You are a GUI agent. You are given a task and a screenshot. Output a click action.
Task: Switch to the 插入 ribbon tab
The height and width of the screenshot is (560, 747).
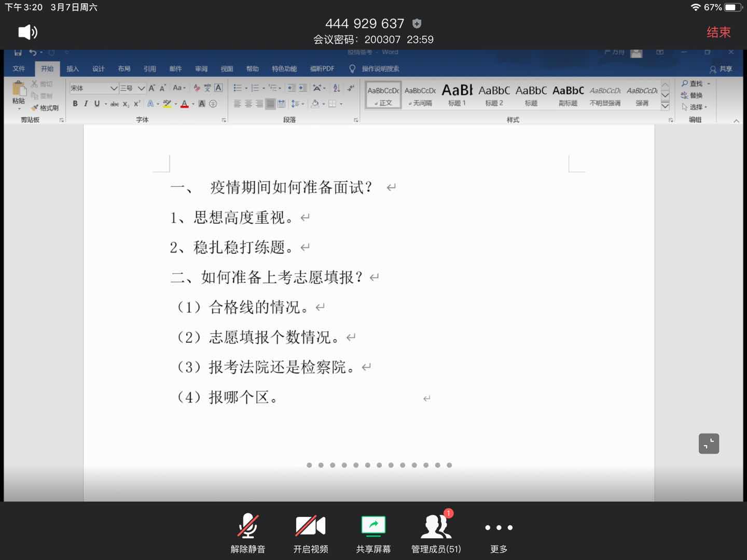73,68
